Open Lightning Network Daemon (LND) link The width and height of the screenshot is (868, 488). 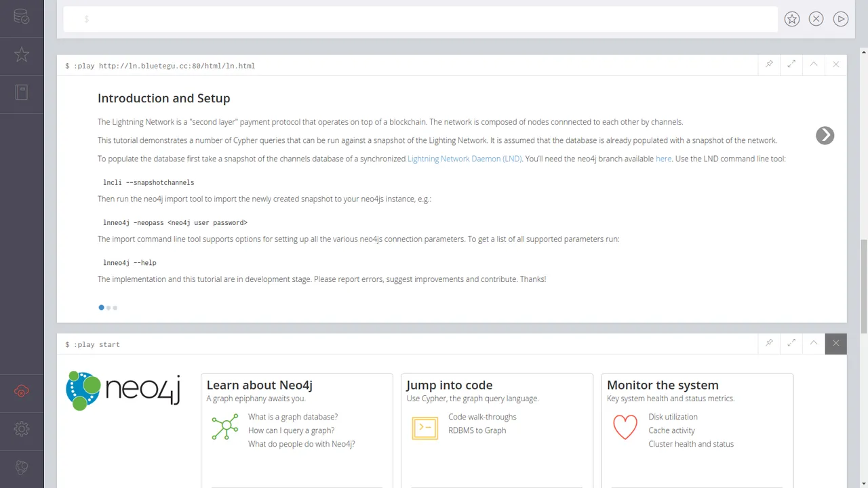tap(465, 159)
